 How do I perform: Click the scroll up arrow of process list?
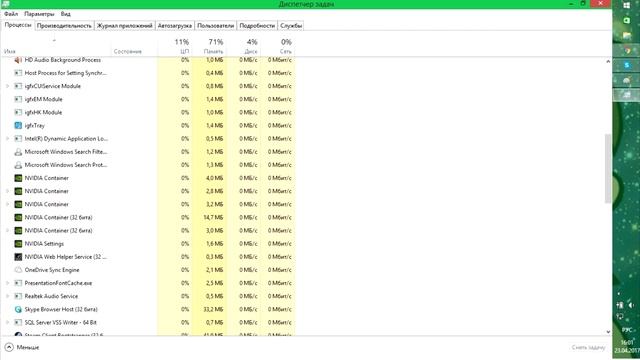[608, 62]
